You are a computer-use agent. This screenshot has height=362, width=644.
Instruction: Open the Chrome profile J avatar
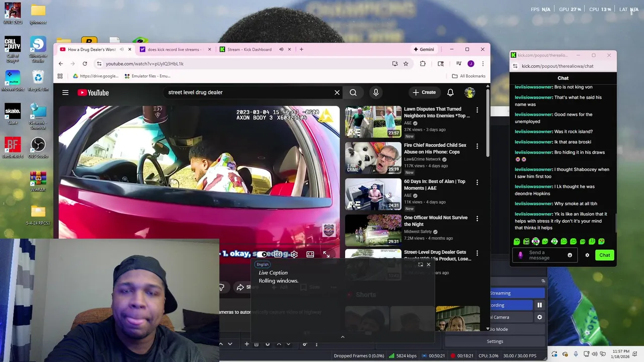pyautogui.click(x=471, y=64)
